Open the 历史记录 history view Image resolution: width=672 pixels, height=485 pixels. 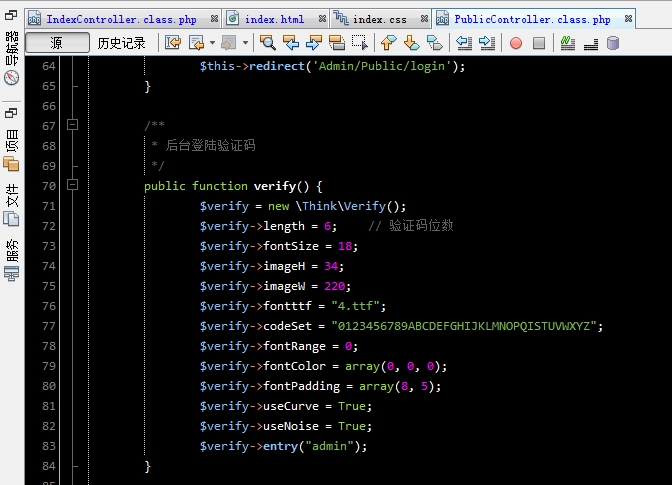click(121, 42)
